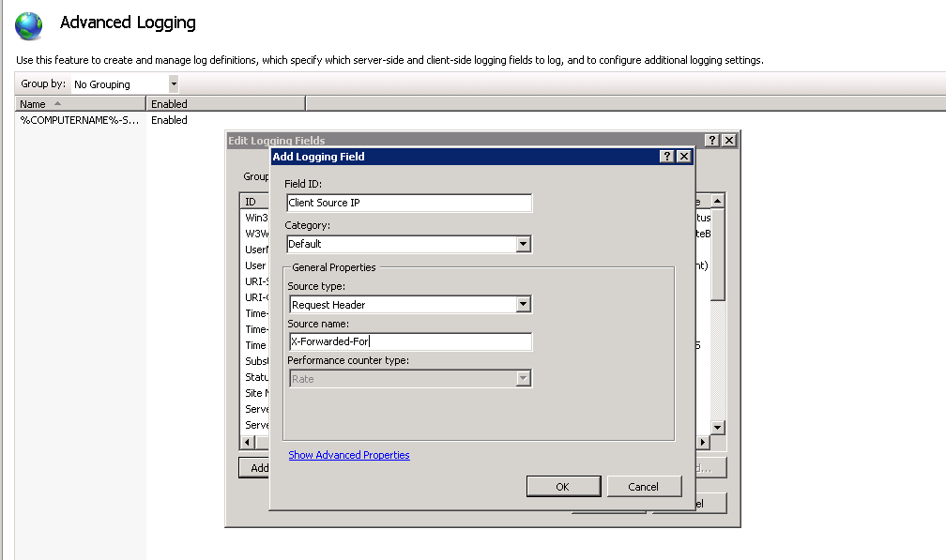This screenshot has height=560, width=946.
Task: Click the Add button in Edit Logging Fields
Action: (x=254, y=467)
